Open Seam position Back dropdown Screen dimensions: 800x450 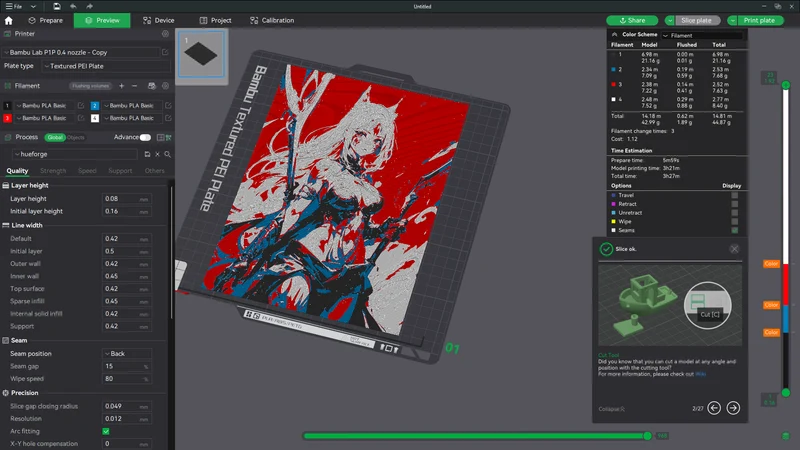pos(127,354)
